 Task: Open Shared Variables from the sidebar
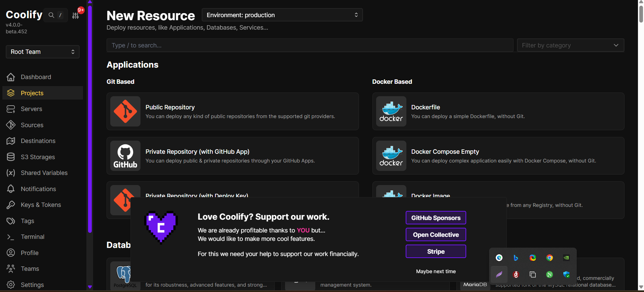coord(44,173)
